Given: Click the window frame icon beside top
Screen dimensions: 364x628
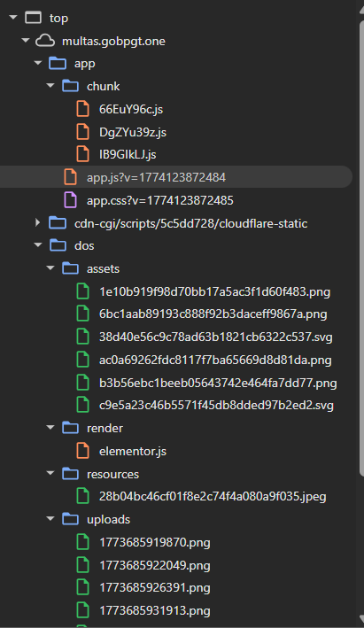Looking at the screenshot, I should coord(34,18).
